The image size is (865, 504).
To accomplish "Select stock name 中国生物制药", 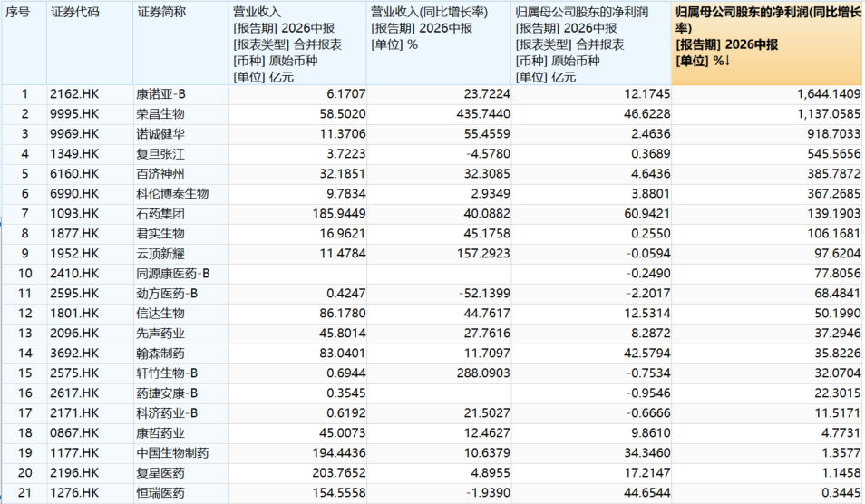I will point(172,452).
